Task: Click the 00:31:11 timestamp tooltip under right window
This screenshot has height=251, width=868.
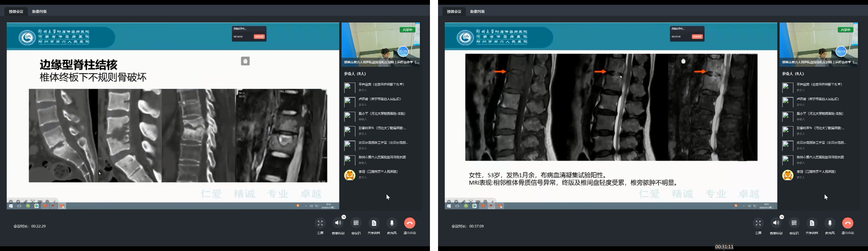Action: pos(724,247)
